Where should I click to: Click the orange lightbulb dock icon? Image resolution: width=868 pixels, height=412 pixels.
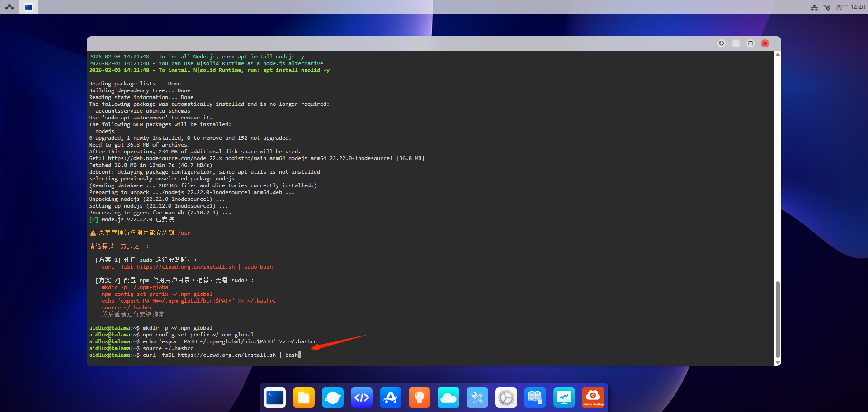[420, 398]
